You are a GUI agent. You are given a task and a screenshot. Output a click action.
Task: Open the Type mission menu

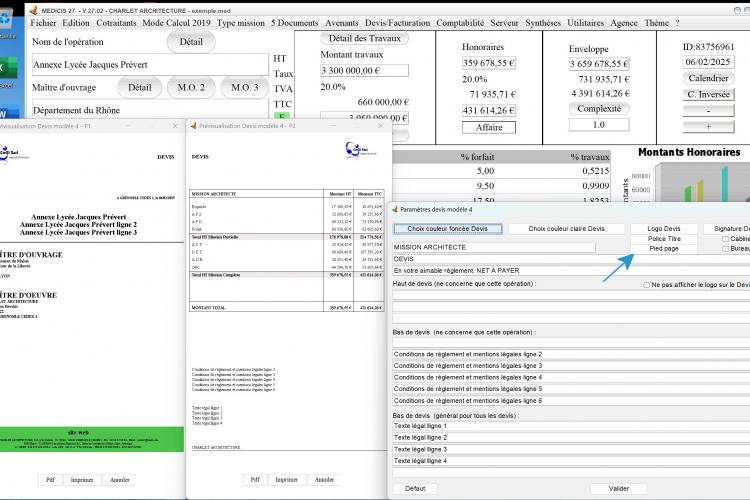pos(241,23)
